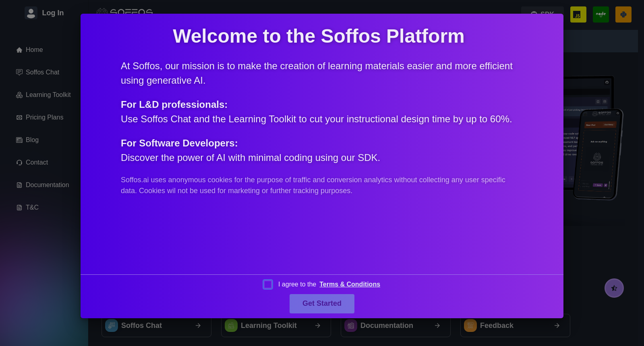
Task: Open the Terms & Conditions link
Action: point(350,284)
